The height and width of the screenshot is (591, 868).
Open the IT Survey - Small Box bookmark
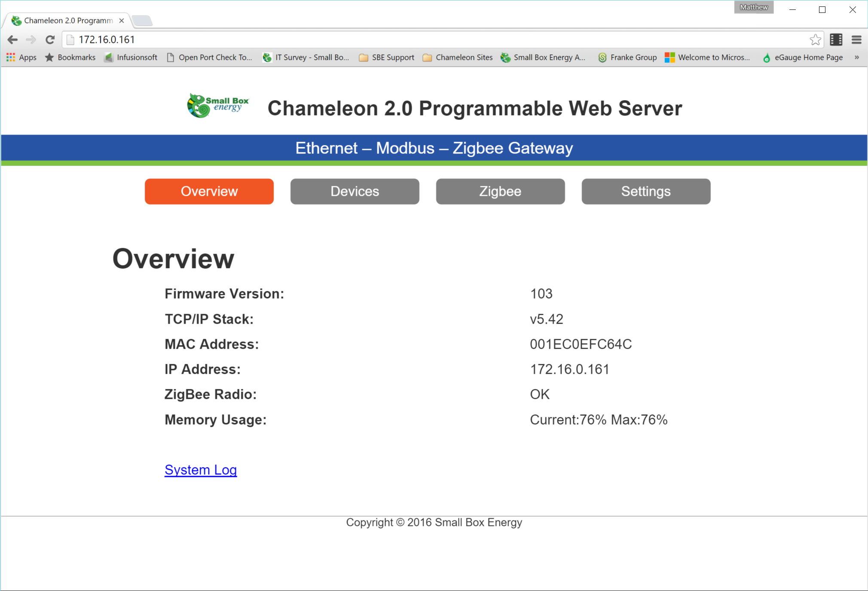click(306, 57)
